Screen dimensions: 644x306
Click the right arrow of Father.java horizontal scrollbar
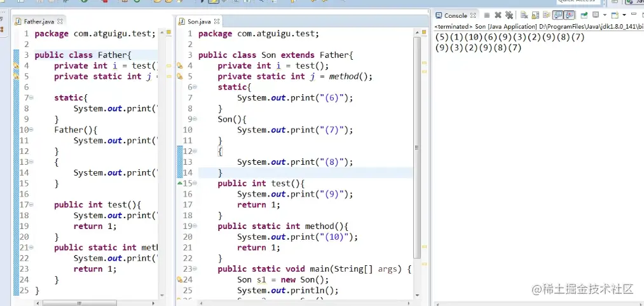point(153,303)
